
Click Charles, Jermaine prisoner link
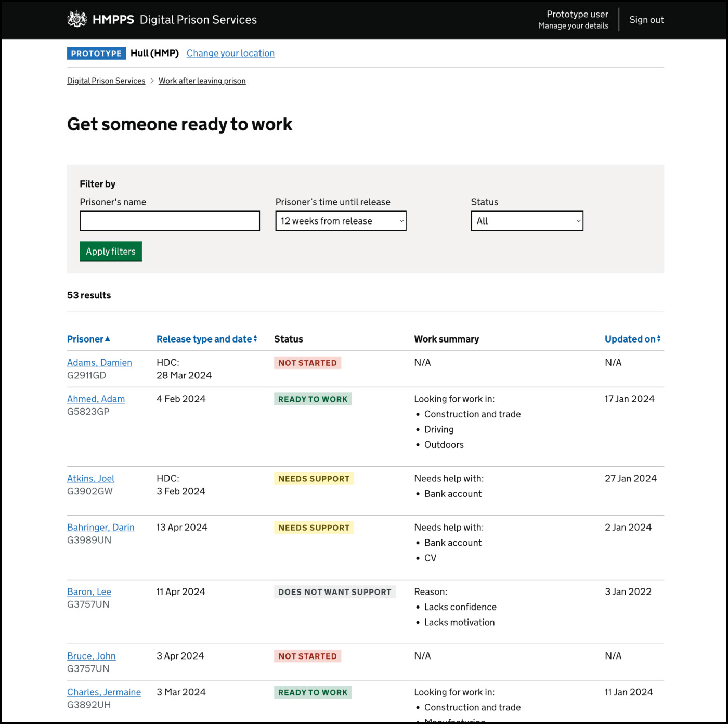pos(104,692)
